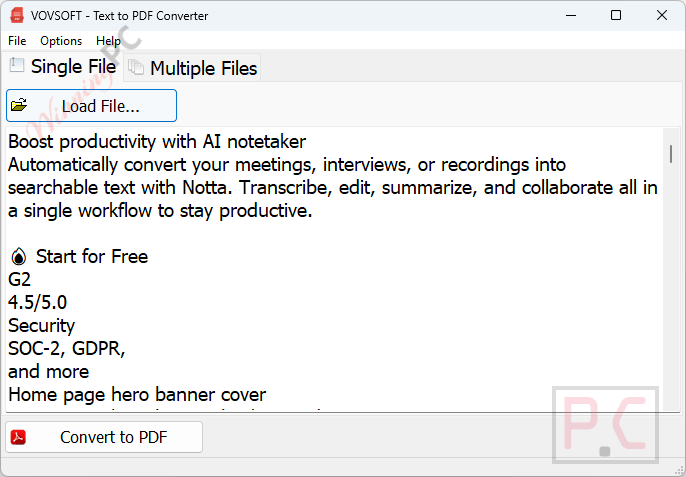Click the text area scrollbar thumb
This screenshot has width=686, height=477.
(x=671, y=154)
